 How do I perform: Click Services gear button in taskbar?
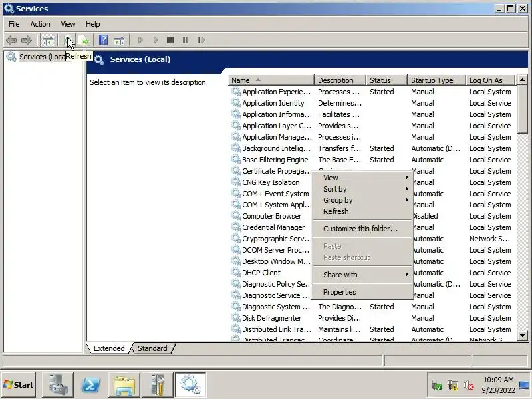point(190,385)
